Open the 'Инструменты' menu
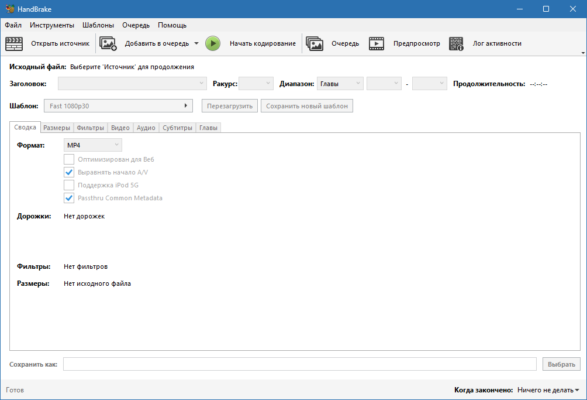The image size is (587, 400). 52,25
